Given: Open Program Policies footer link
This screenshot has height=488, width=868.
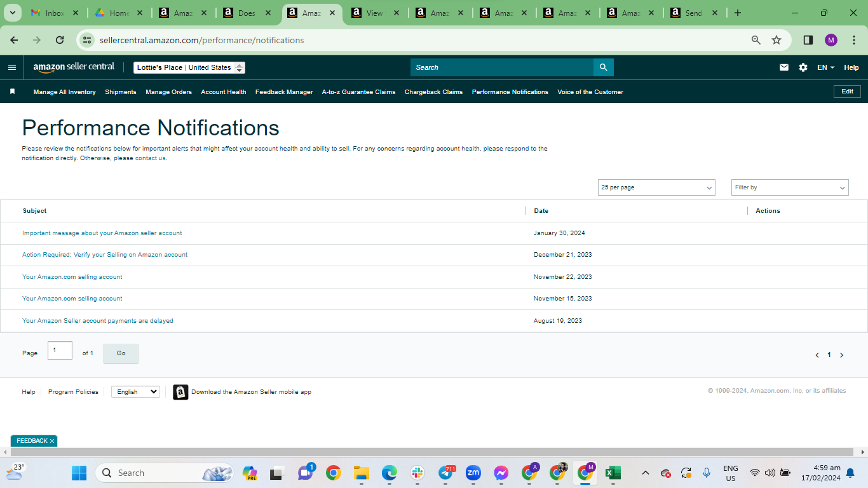Looking at the screenshot, I should 73,392.
